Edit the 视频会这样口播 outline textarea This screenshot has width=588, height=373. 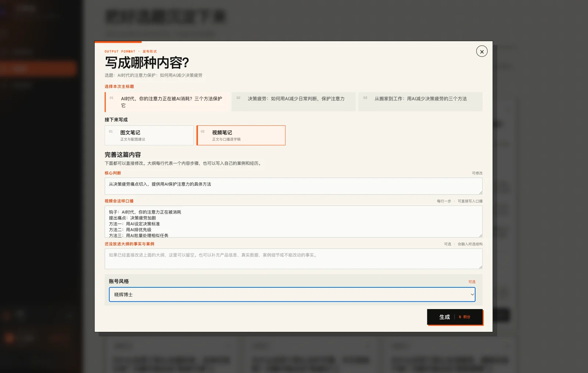(293, 222)
